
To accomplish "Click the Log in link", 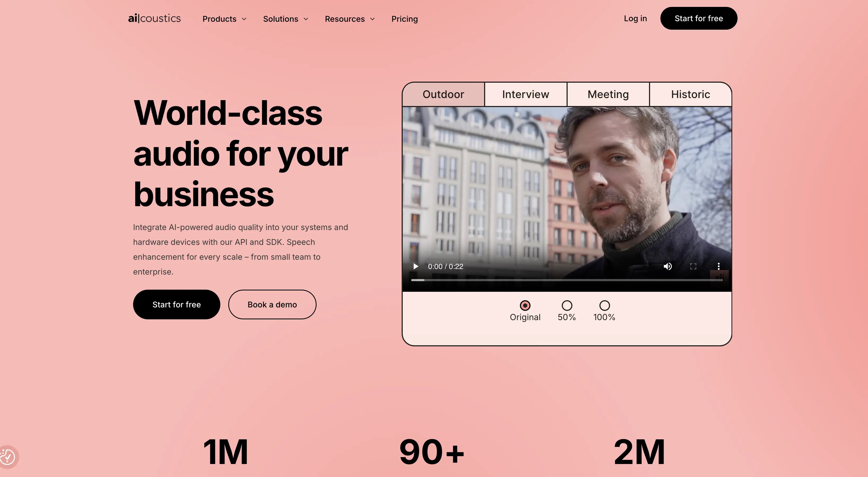I will (x=636, y=18).
